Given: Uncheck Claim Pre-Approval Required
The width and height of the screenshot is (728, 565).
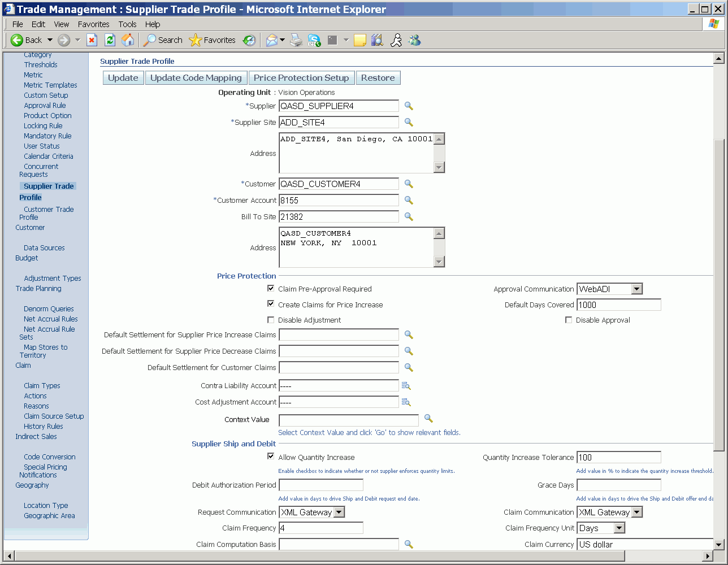Looking at the screenshot, I should 271,288.
